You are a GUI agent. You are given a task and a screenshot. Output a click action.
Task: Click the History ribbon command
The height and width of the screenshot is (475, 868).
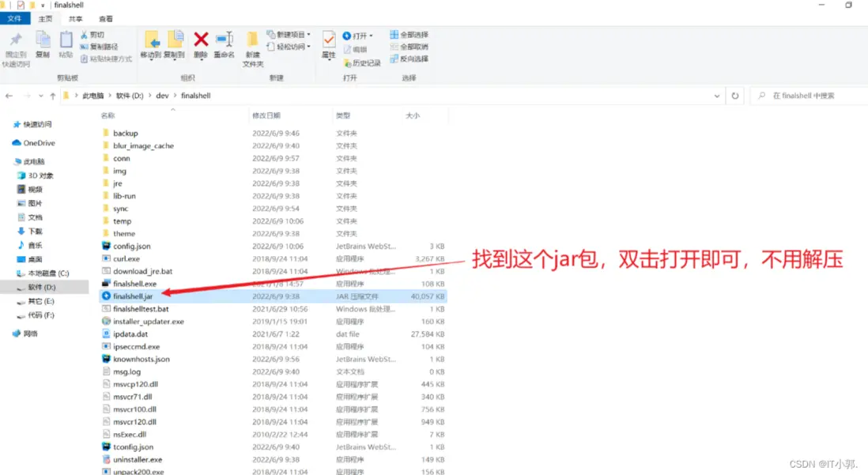coord(362,63)
